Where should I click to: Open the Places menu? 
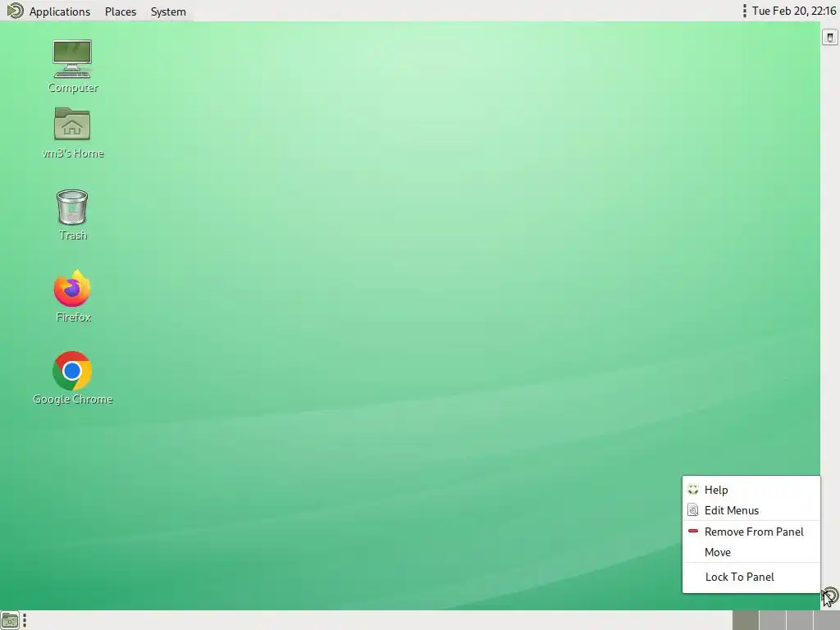(121, 11)
